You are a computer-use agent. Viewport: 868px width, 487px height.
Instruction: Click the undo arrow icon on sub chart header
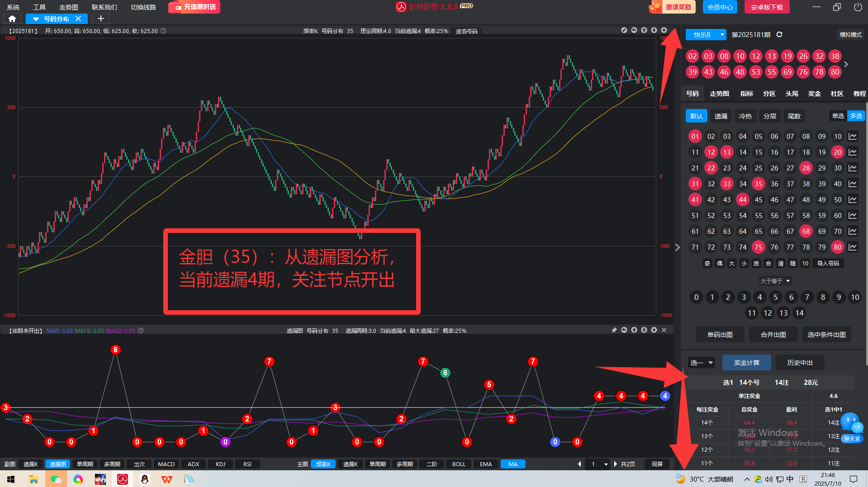(624, 330)
